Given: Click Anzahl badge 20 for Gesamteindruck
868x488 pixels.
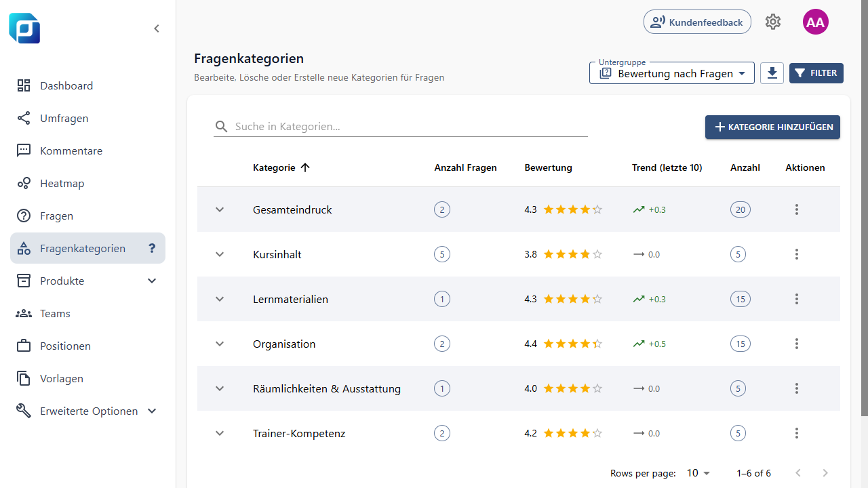Looking at the screenshot, I should tap(741, 209).
